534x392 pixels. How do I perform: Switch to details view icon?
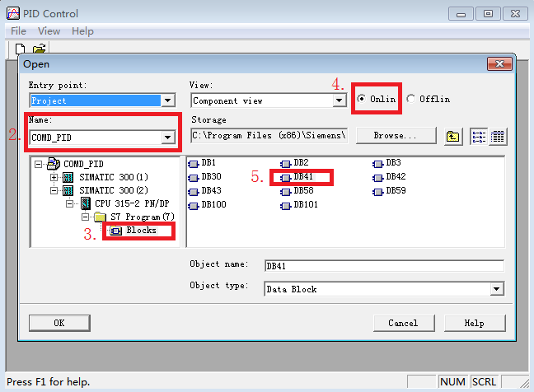[498, 137]
